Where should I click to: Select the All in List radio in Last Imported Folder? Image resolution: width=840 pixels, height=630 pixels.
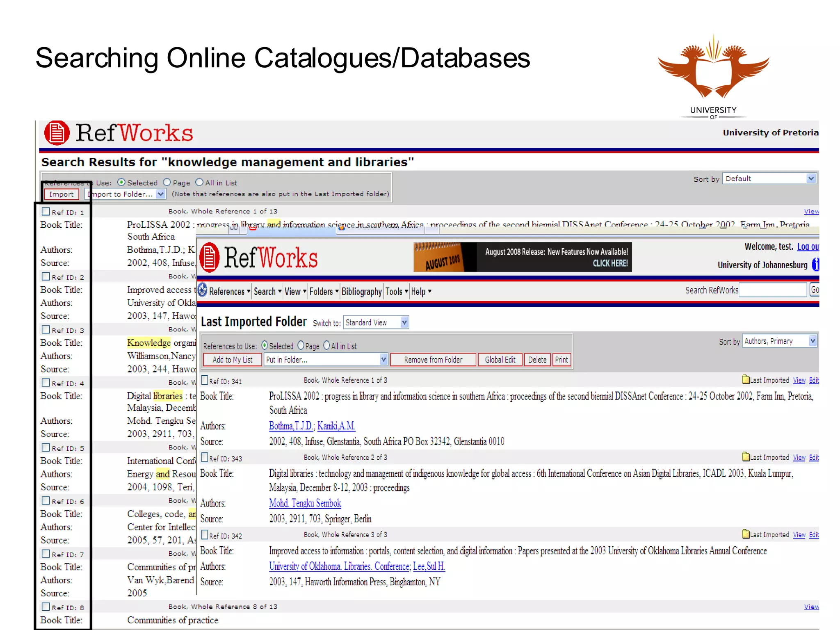tap(326, 346)
